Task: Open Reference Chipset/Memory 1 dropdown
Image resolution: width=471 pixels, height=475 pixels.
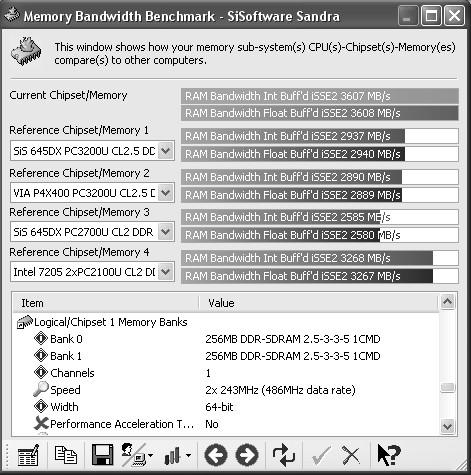Action: click(x=166, y=151)
